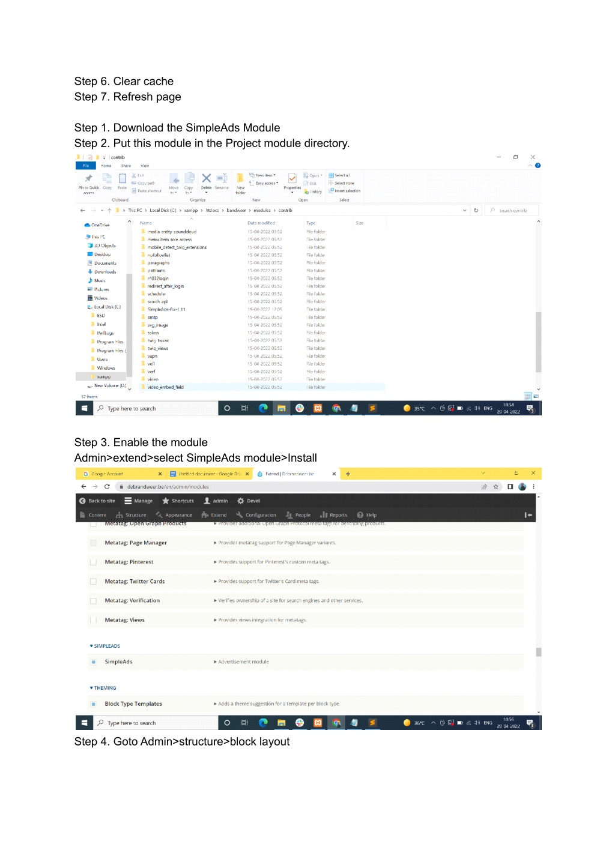Click the browser Back arrow
Viewport: 615px width, 868px height.
83,486
